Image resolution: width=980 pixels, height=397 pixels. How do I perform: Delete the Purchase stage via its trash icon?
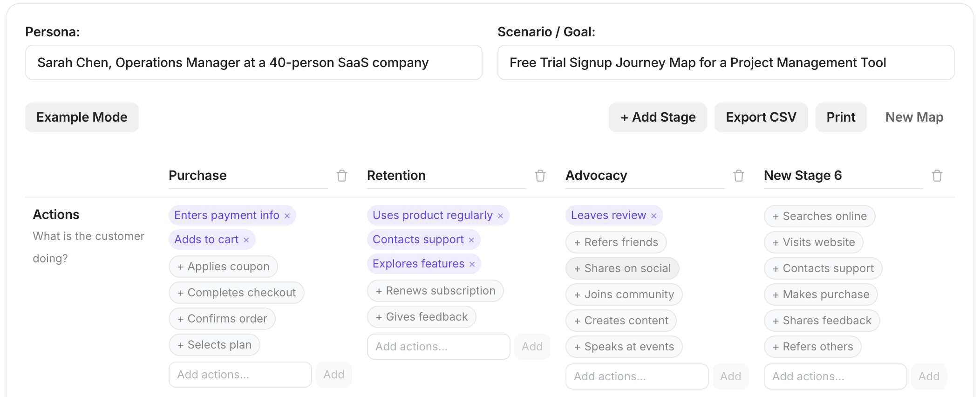point(341,176)
